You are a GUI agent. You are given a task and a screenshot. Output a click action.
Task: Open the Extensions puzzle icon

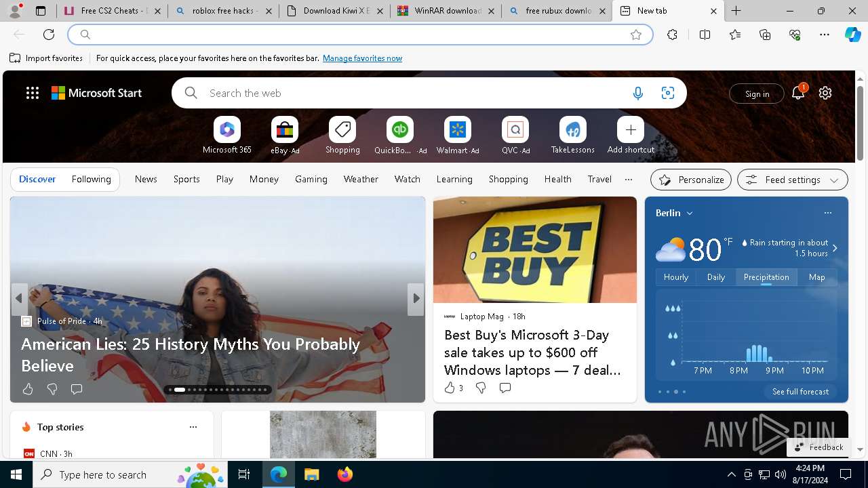click(672, 35)
